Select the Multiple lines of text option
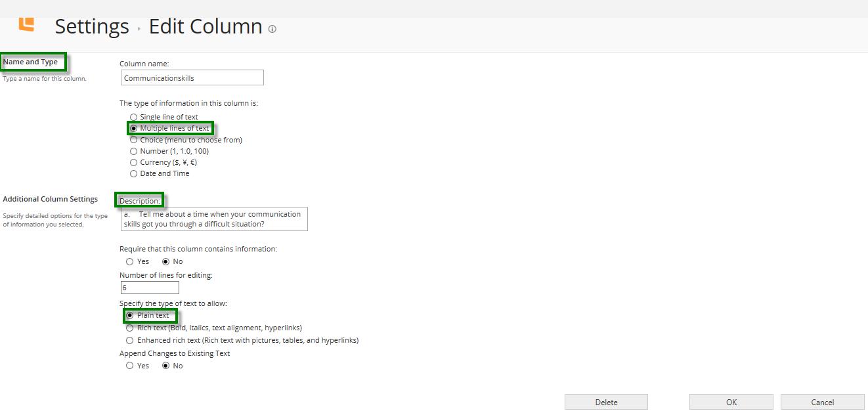Image resolution: width=868 pixels, height=413 pixels. [134, 128]
